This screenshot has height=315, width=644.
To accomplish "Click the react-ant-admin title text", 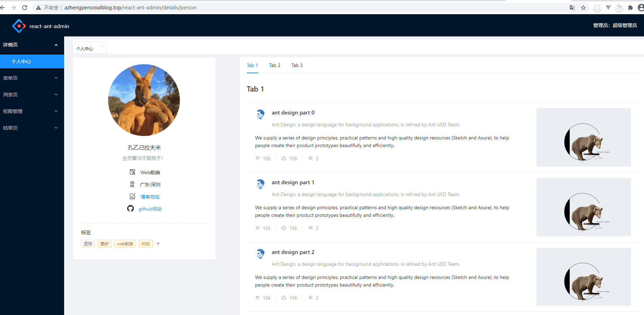I will 49,26.
